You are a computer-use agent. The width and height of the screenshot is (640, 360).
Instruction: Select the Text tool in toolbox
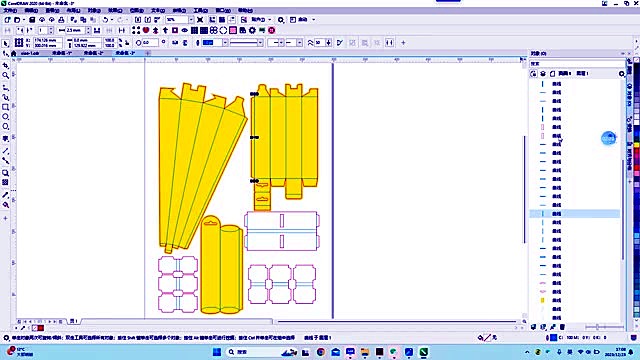coord(5,139)
